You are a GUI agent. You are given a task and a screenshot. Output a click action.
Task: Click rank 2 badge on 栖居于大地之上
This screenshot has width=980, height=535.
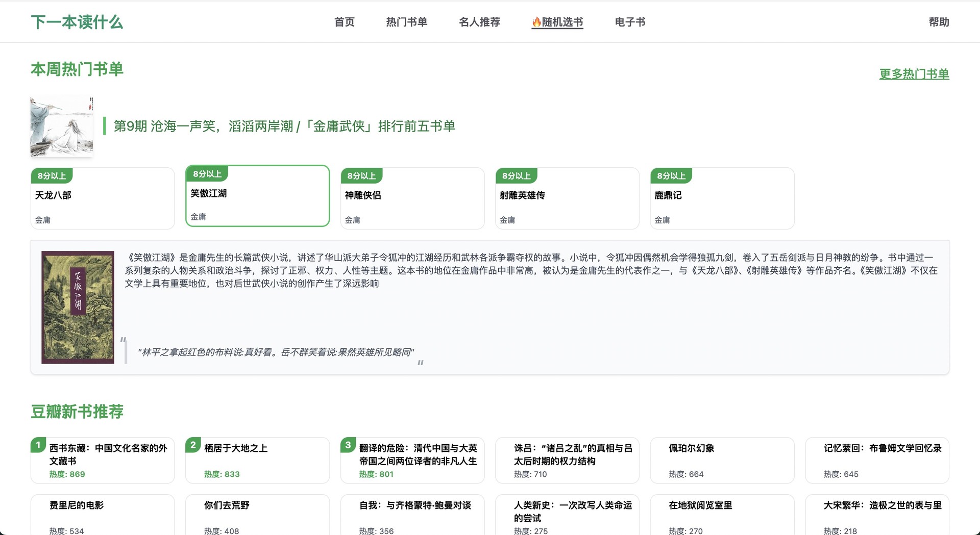tap(193, 445)
